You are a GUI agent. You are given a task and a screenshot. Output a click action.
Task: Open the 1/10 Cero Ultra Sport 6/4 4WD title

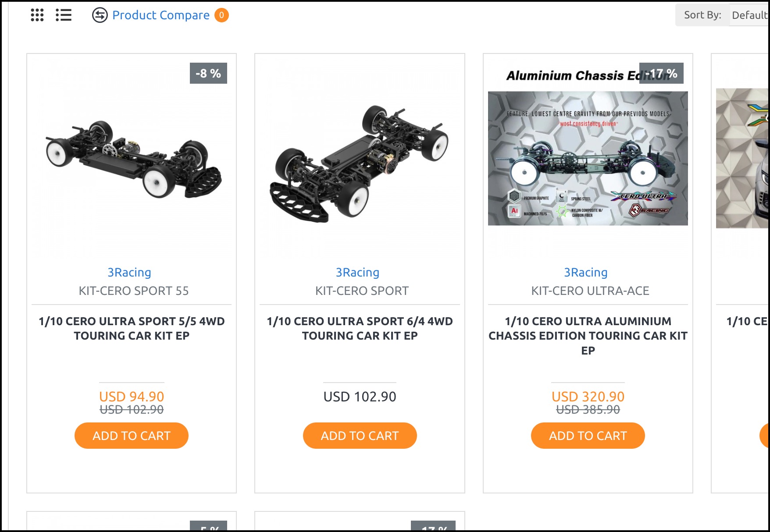[x=360, y=328]
